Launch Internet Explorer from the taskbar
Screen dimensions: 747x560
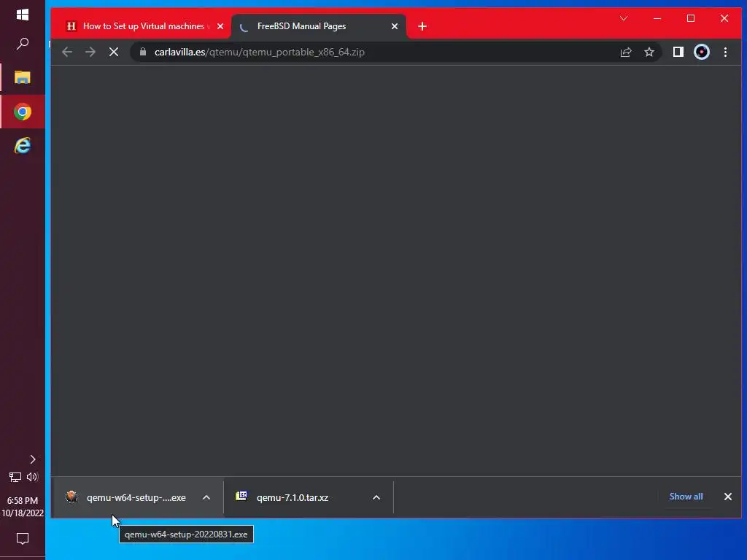[x=23, y=145]
